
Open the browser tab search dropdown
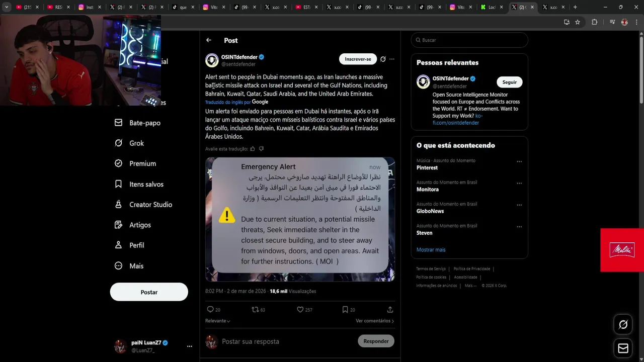(x=7, y=7)
